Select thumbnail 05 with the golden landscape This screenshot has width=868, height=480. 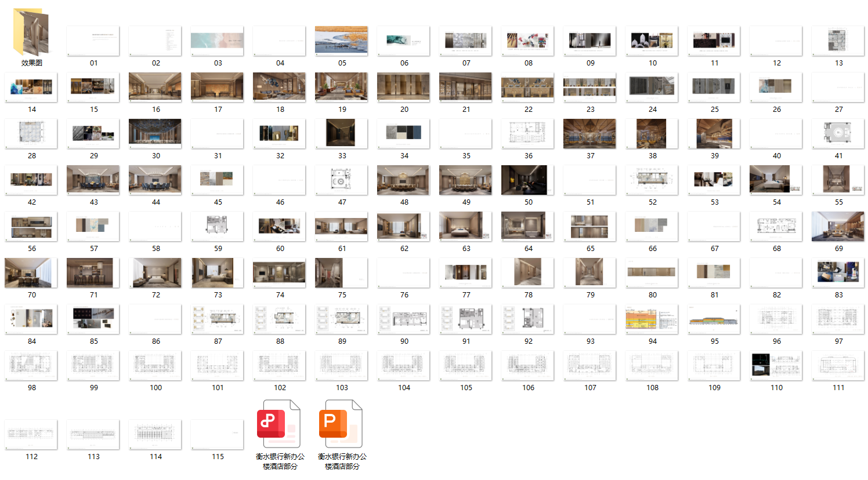[x=341, y=41]
